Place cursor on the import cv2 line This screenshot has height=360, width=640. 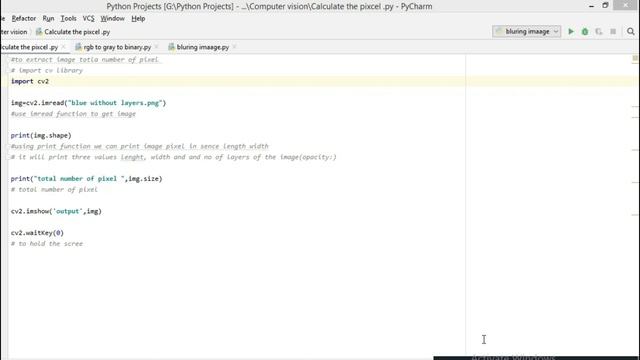tap(30, 81)
